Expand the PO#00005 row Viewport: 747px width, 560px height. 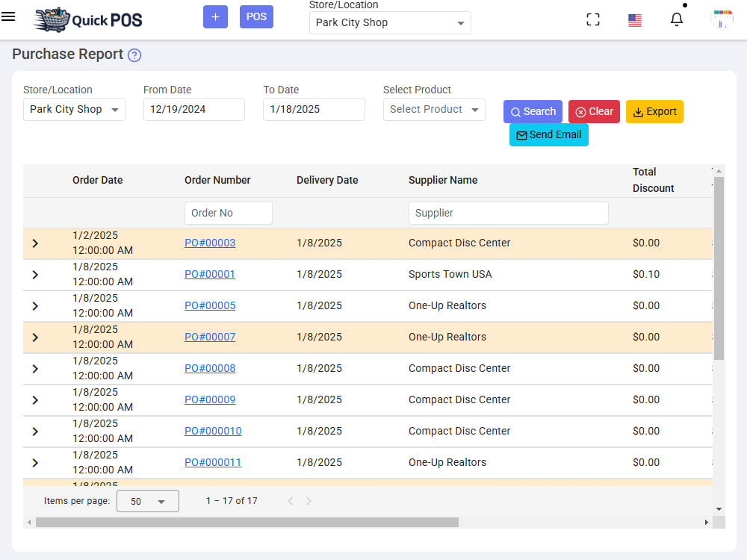tap(35, 307)
